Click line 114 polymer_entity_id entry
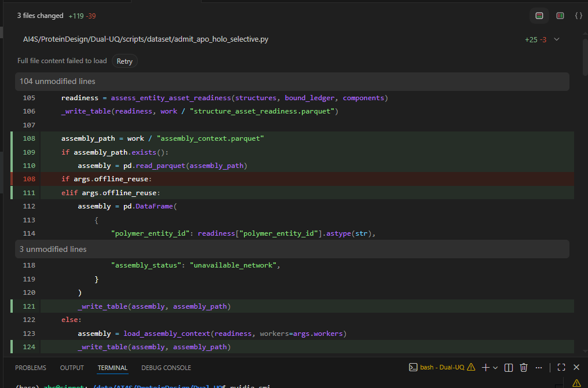Image resolution: width=588 pixels, height=388 pixels. (x=243, y=233)
